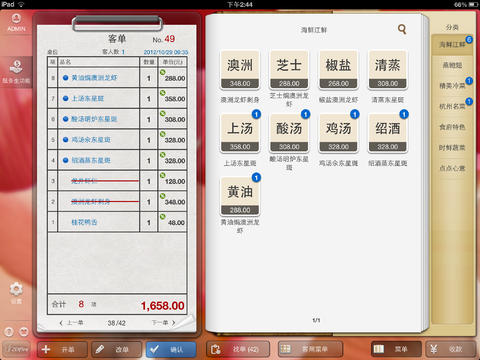Open the yen cashier payment button

450,349
